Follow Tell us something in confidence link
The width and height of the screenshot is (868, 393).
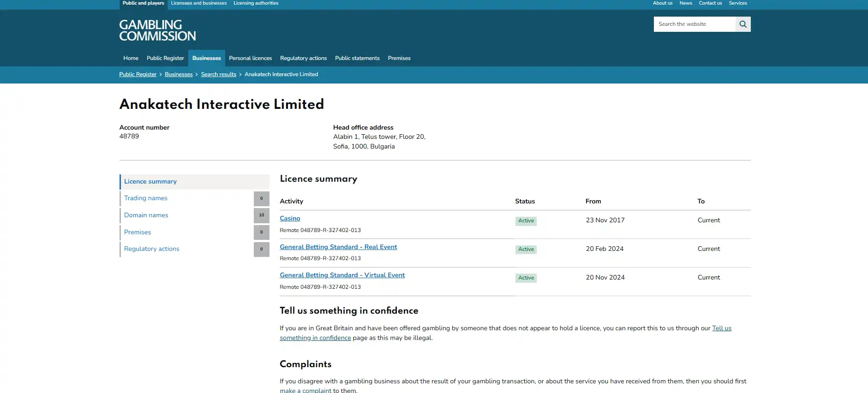click(x=505, y=333)
